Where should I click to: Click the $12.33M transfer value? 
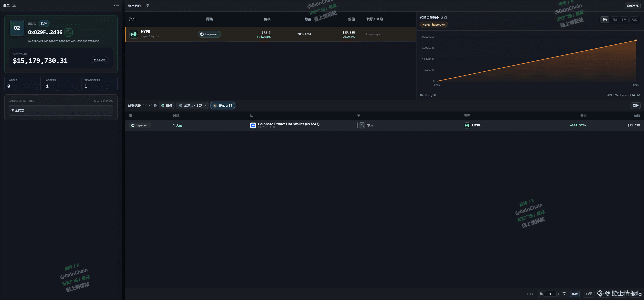coord(634,125)
